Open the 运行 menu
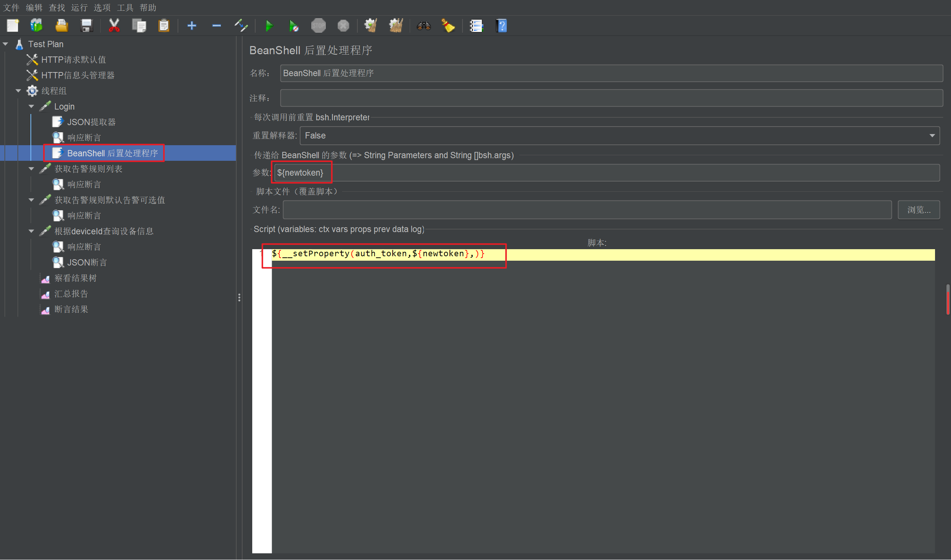The height and width of the screenshot is (560, 951). [79, 7]
